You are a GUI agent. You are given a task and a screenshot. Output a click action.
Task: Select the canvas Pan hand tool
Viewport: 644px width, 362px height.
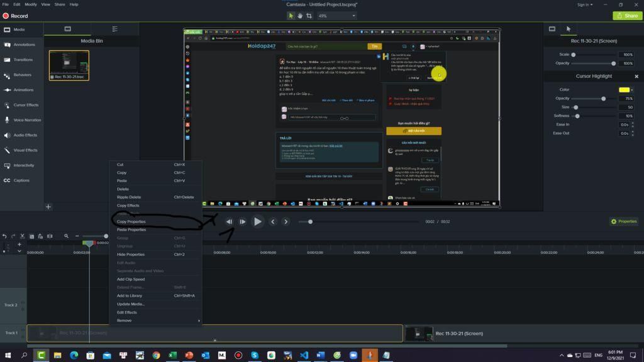300,16
